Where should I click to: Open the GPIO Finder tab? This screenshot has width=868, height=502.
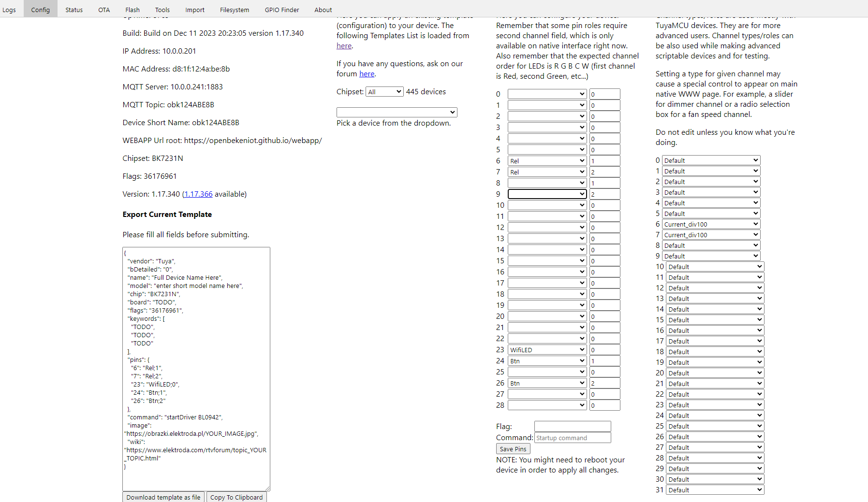[282, 10]
